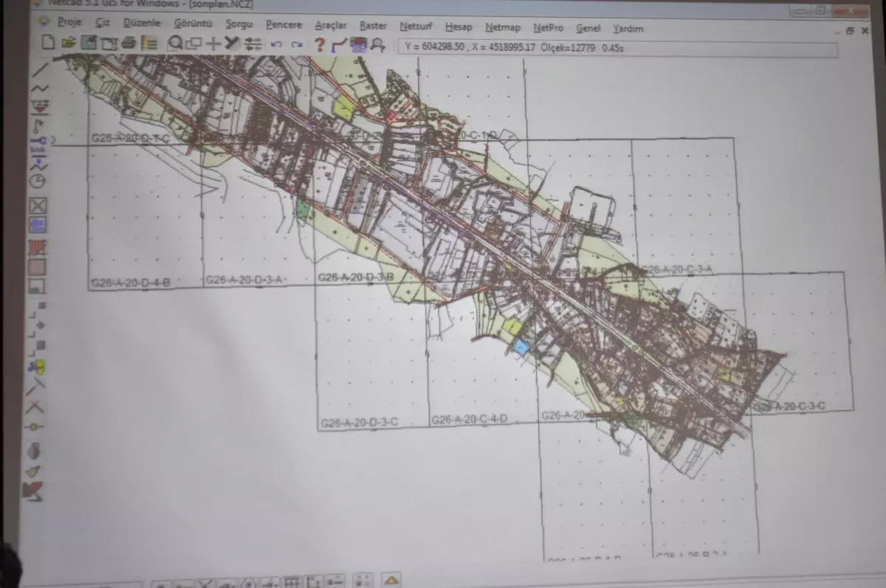
Task: Click the crossed-box icon in left toolbar
Action: coord(38,206)
